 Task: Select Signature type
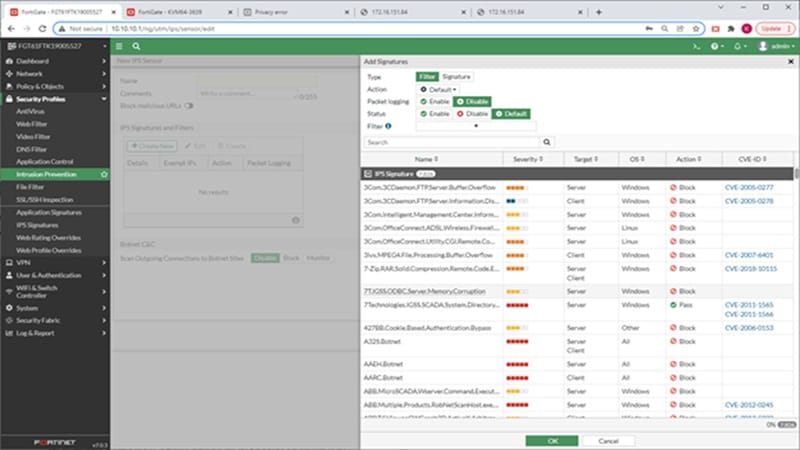[456, 77]
